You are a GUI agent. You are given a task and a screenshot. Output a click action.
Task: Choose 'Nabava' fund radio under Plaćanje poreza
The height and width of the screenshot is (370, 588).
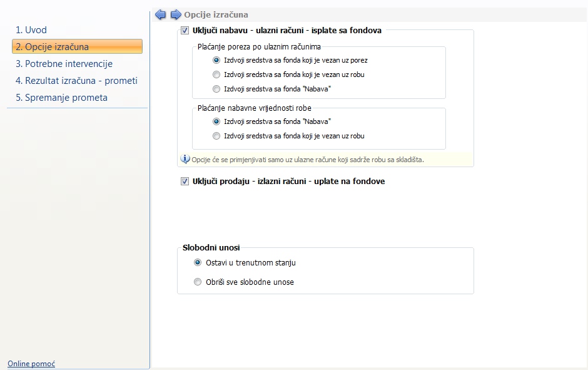(216, 89)
